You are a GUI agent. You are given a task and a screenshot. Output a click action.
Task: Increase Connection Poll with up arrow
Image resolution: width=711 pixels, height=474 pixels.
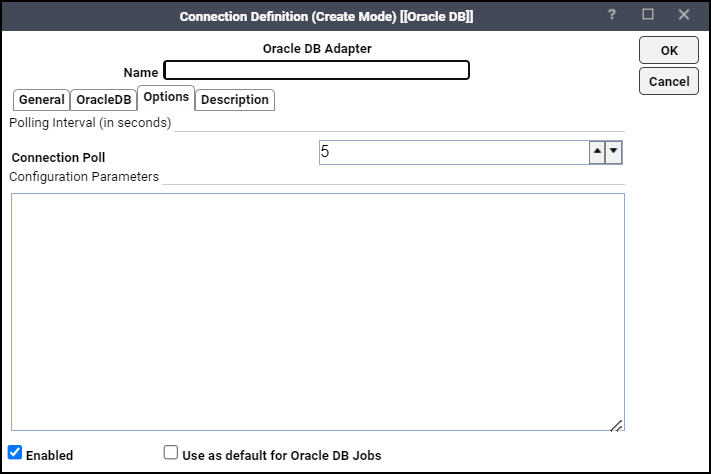(x=597, y=152)
